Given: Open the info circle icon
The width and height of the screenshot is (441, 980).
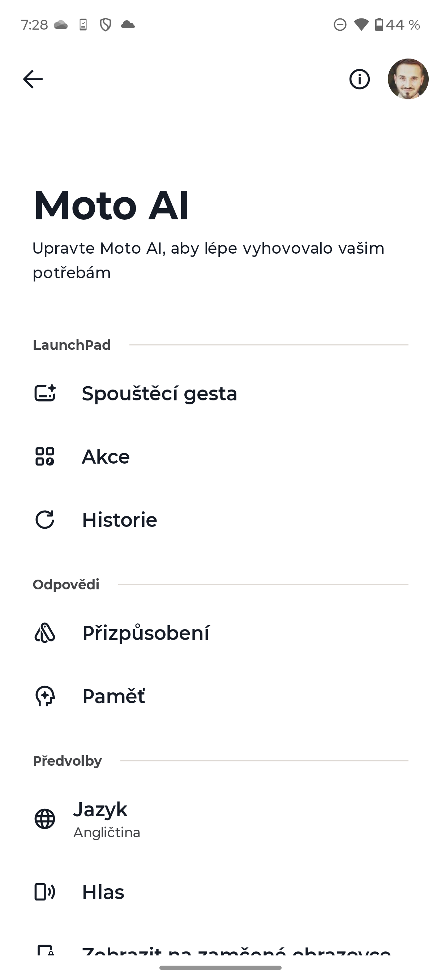Looking at the screenshot, I should tap(359, 79).
